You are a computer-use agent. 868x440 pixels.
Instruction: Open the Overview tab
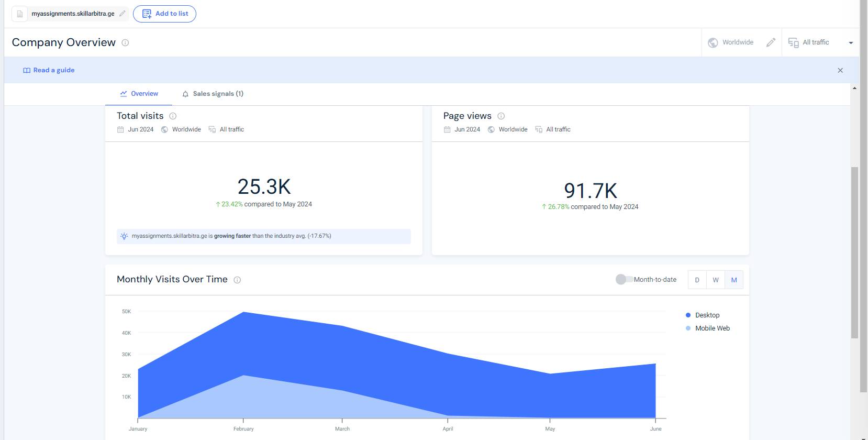(x=139, y=94)
